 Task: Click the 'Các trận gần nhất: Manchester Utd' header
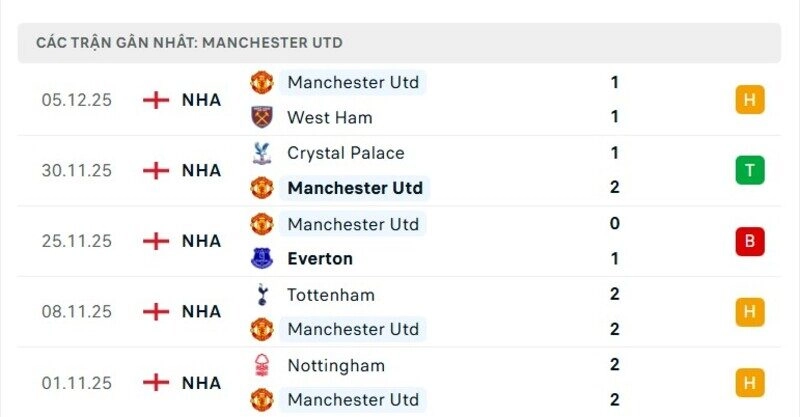189,43
